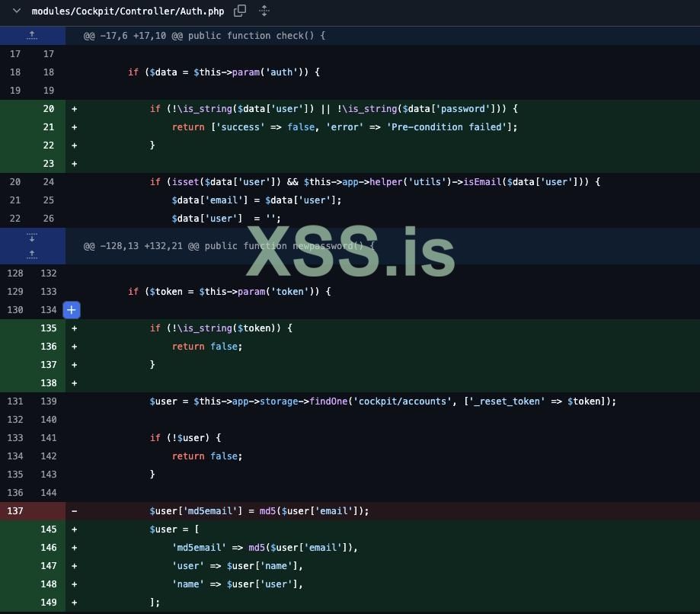Click the $user = [ line

coord(174,529)
